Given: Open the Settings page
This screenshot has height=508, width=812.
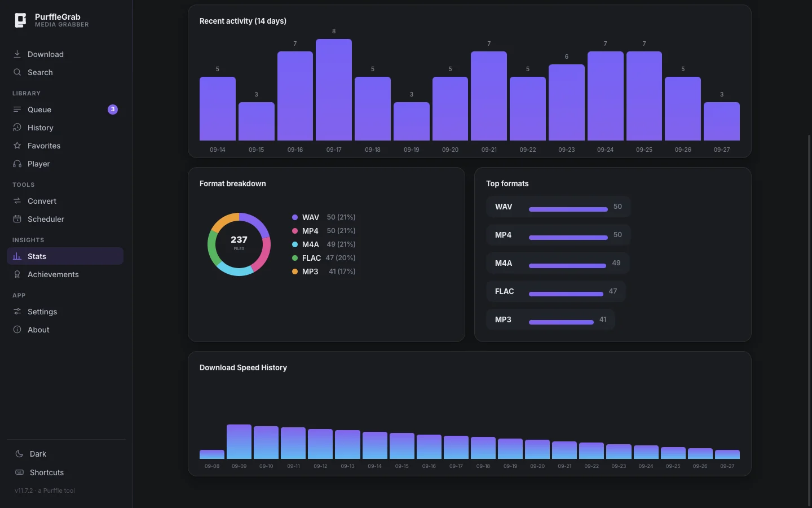Looking at the screenshot, I should pos(65,312).
